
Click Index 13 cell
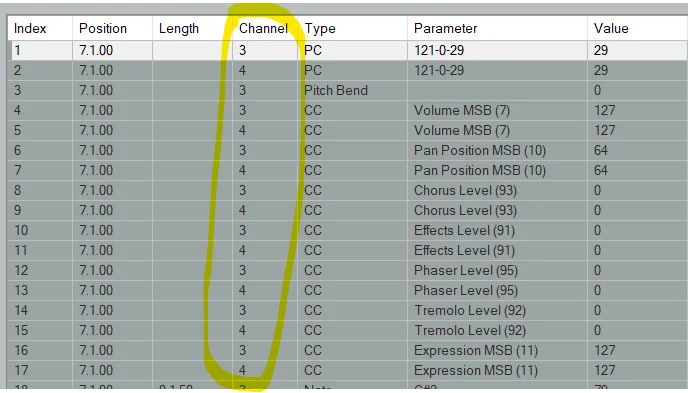40,290
